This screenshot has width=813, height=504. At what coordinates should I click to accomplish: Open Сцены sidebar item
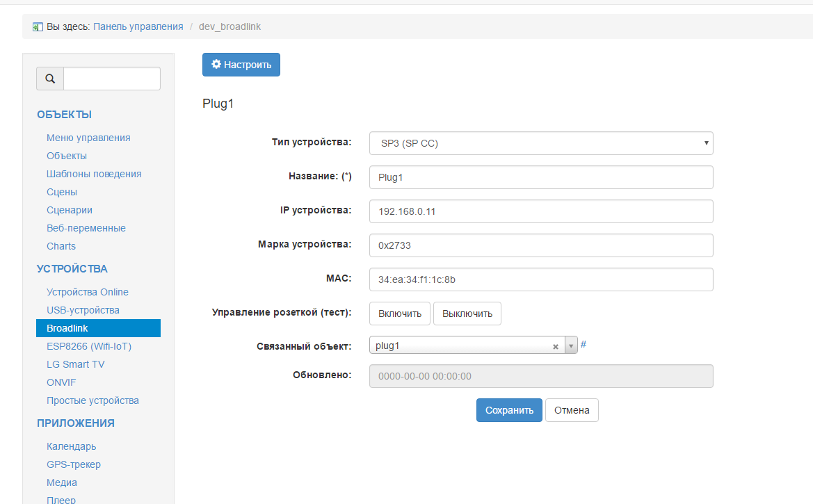62,193
